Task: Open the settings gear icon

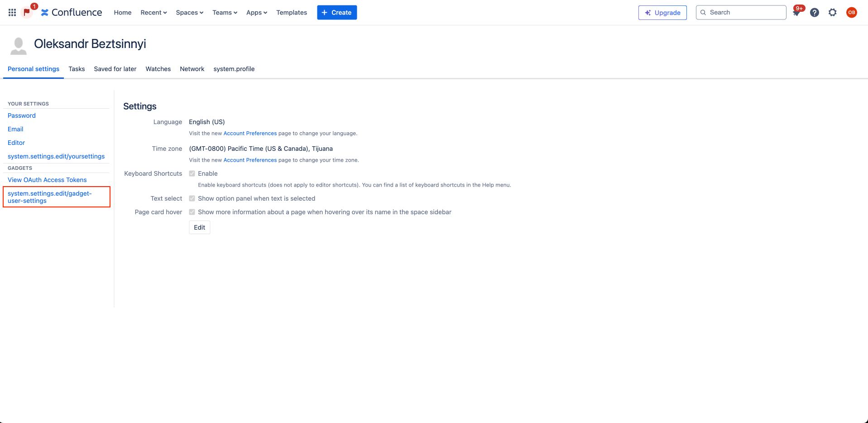Action: pos(833,12)
